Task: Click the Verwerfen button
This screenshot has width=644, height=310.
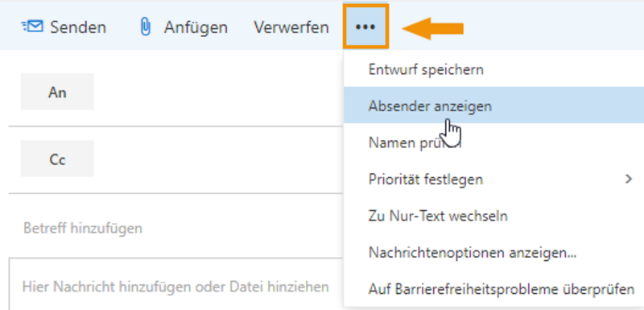Action: 291,27
